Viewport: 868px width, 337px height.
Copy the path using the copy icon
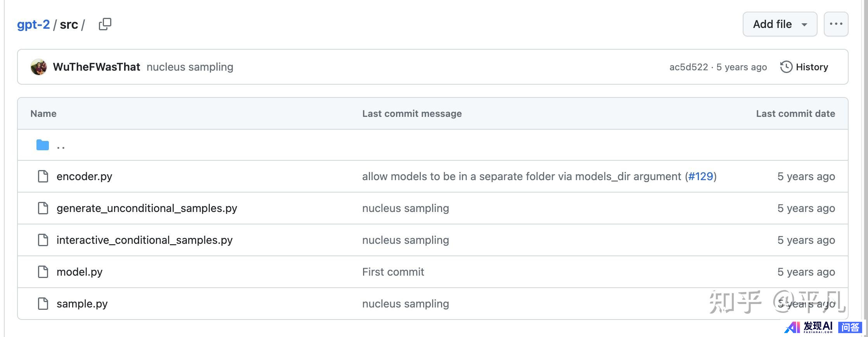coord(105,24)
